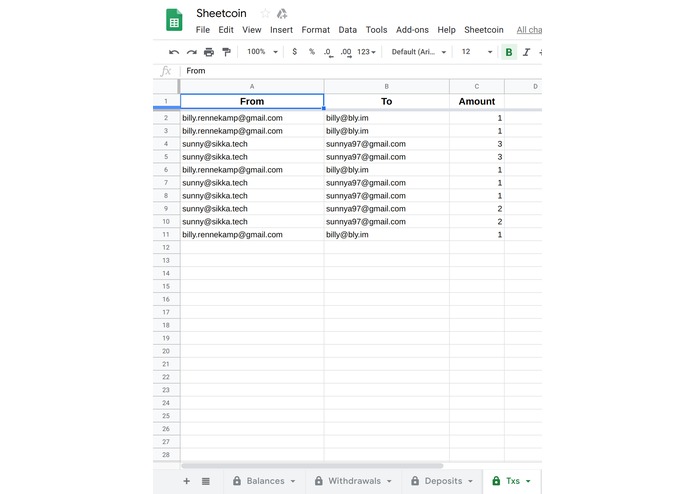Open the Add-ons menu
The height and width of the screenshot is (494, 695).
coord(412,30)
